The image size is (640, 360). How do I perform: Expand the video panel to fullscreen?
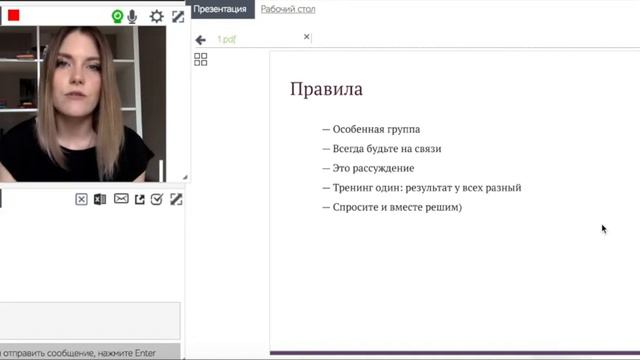pyautogui.click(x=178, y=17)
